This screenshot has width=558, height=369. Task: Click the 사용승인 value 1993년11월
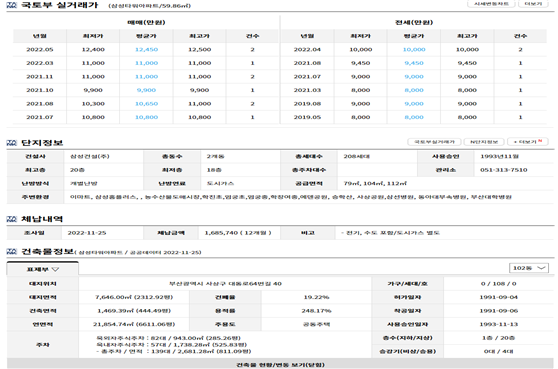[x=499, y=156]
